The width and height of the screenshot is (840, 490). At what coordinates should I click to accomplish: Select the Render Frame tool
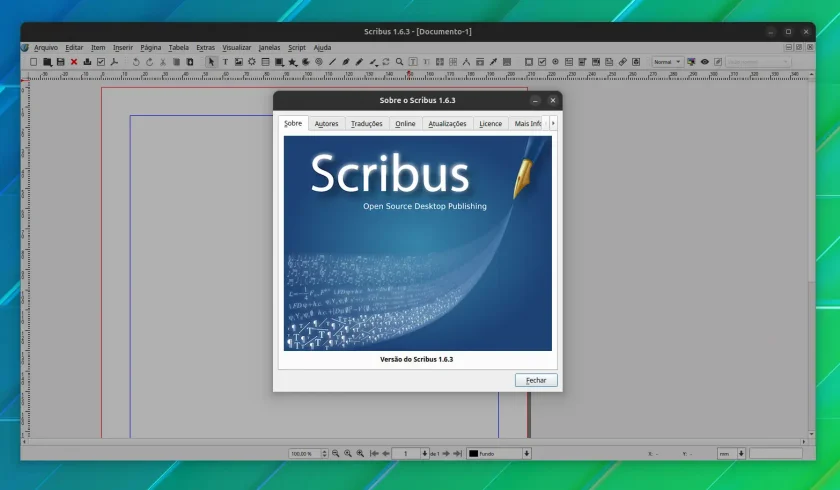point(252,62)
